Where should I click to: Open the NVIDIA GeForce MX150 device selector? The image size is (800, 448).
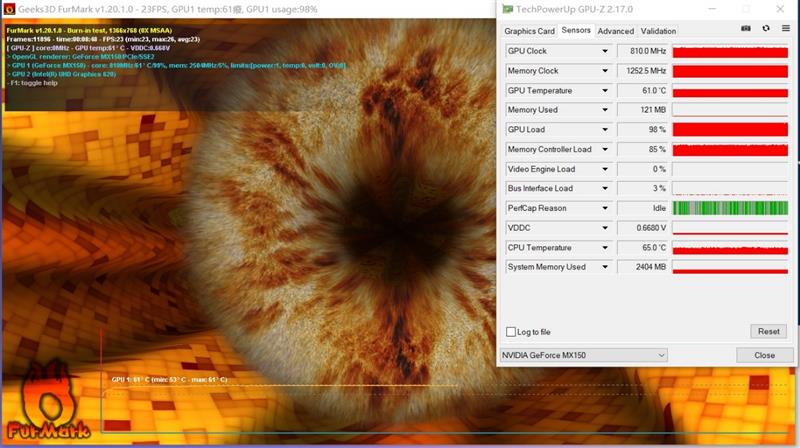pyautogui.click(x=583, y=355)
